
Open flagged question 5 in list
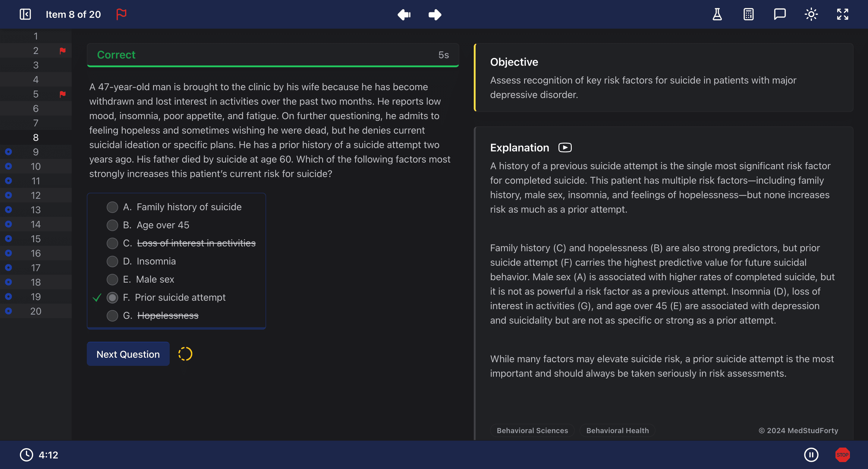point(36,94)
